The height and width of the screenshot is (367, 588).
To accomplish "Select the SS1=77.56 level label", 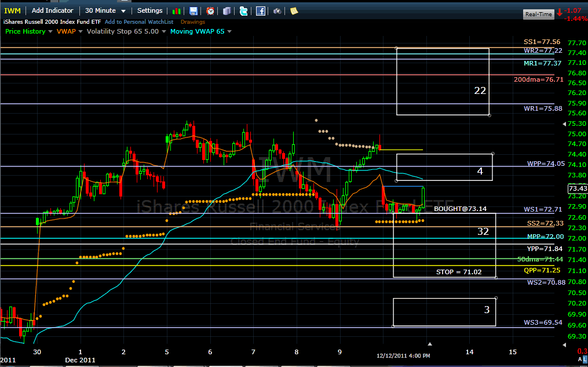I will tap(542, 42).
